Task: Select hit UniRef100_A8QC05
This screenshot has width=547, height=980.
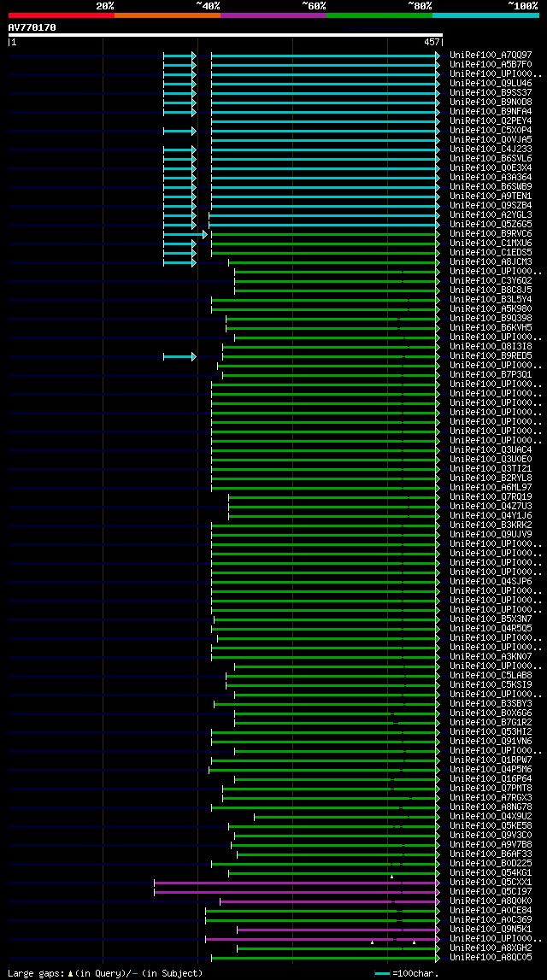Action: pos(491,958)
